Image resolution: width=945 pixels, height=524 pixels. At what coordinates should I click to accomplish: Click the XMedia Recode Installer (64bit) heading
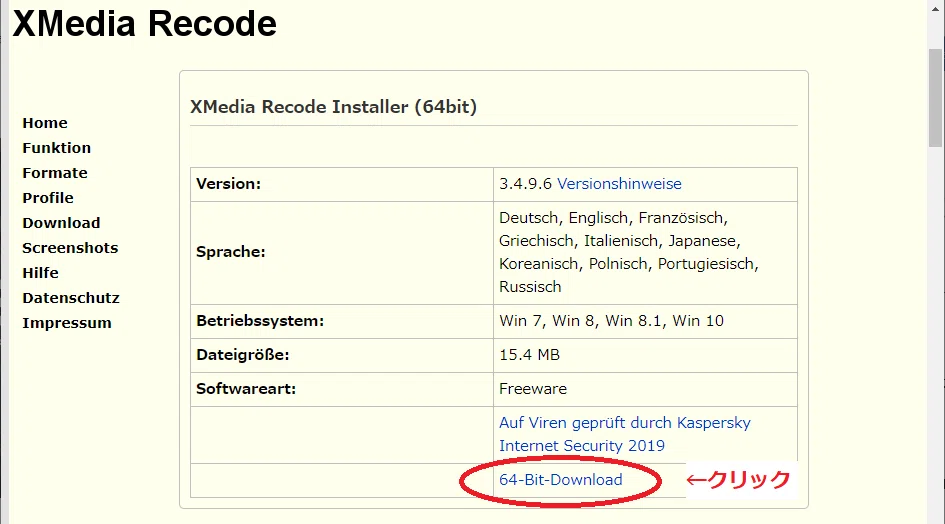click(333, 107)
